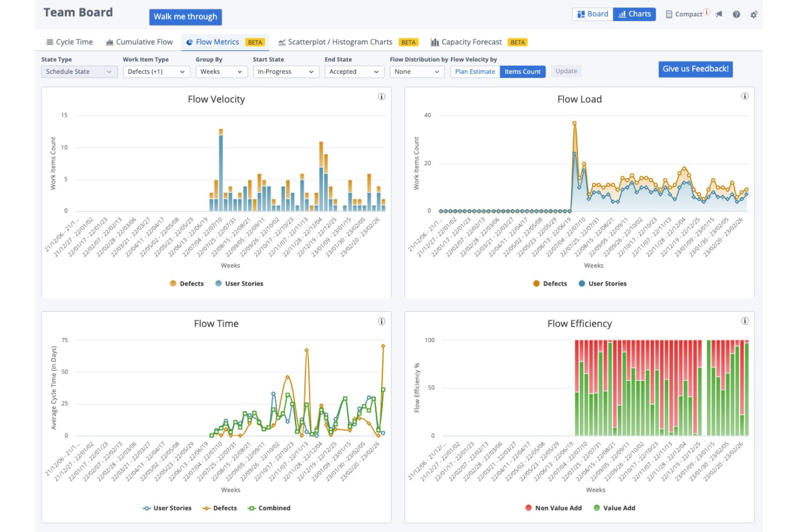798x532 pixels.
Task: Click the Update button
Action: coord(566,71)
